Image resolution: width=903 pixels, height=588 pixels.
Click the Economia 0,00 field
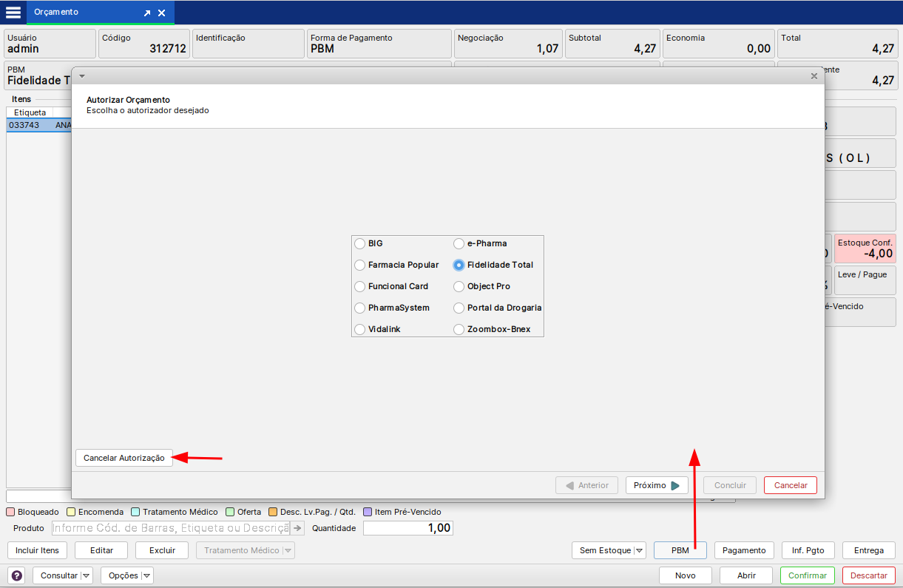click(x=719, y=44)
